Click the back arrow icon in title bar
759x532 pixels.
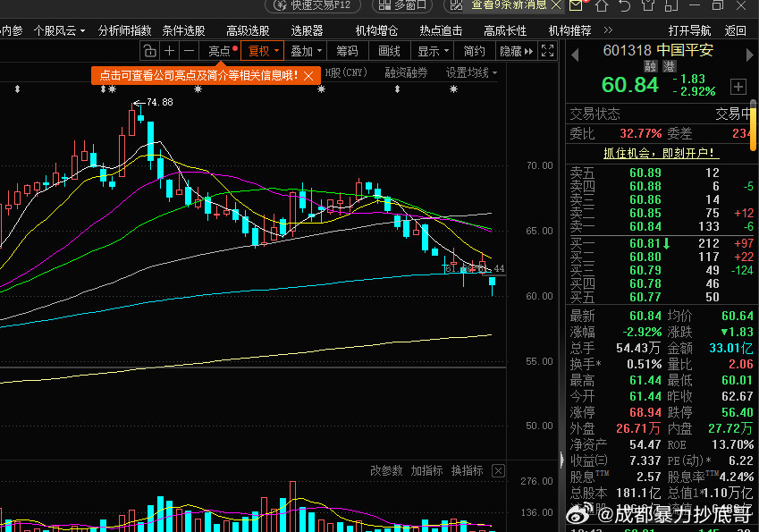pos(625,5)
